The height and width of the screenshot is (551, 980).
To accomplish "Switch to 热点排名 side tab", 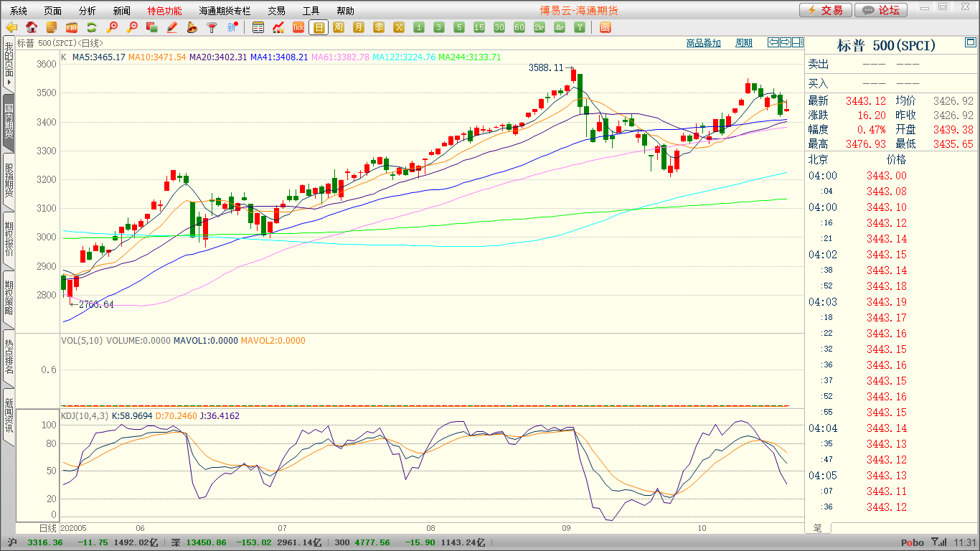I will point(9,357).
